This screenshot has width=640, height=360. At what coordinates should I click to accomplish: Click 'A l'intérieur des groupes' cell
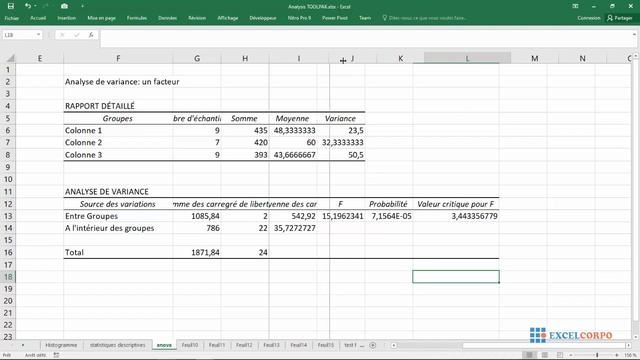tap(109, 228)
